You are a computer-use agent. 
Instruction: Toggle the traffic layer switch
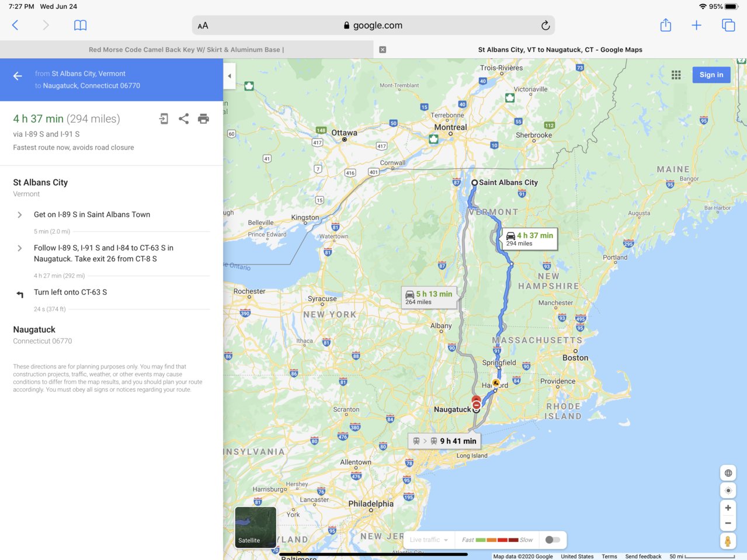[553, 540]
